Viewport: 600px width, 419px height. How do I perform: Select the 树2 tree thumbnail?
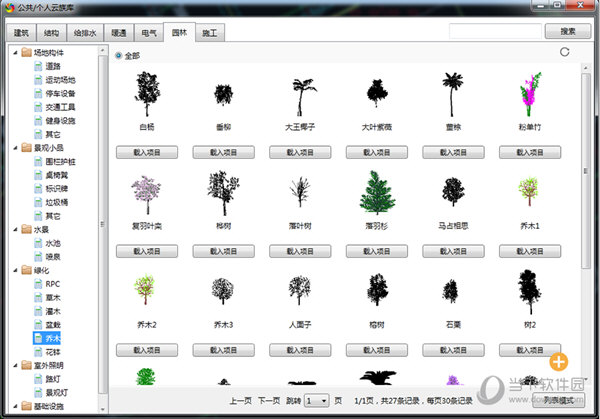click(530, 292)
